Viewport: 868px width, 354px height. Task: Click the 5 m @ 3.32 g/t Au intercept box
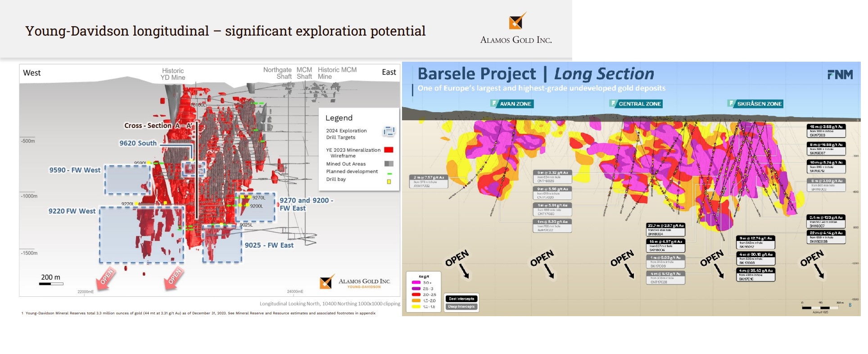tap(552, 177)
